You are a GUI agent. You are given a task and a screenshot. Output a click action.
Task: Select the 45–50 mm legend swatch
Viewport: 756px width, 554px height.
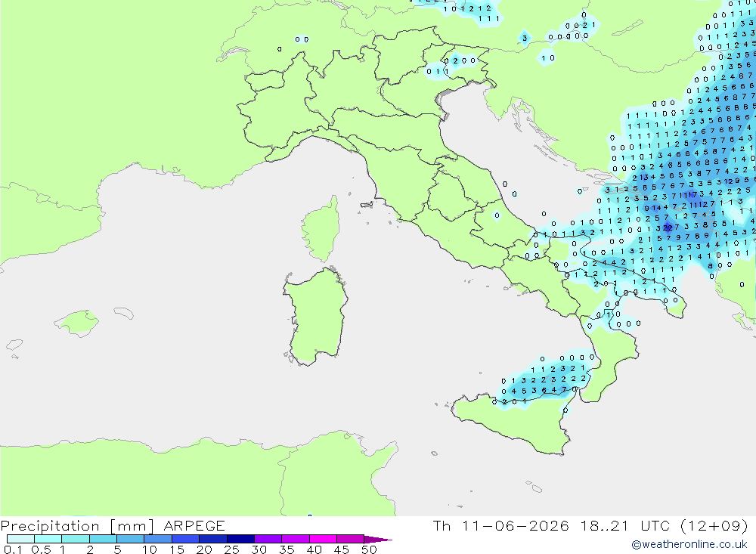coord(350,539)
